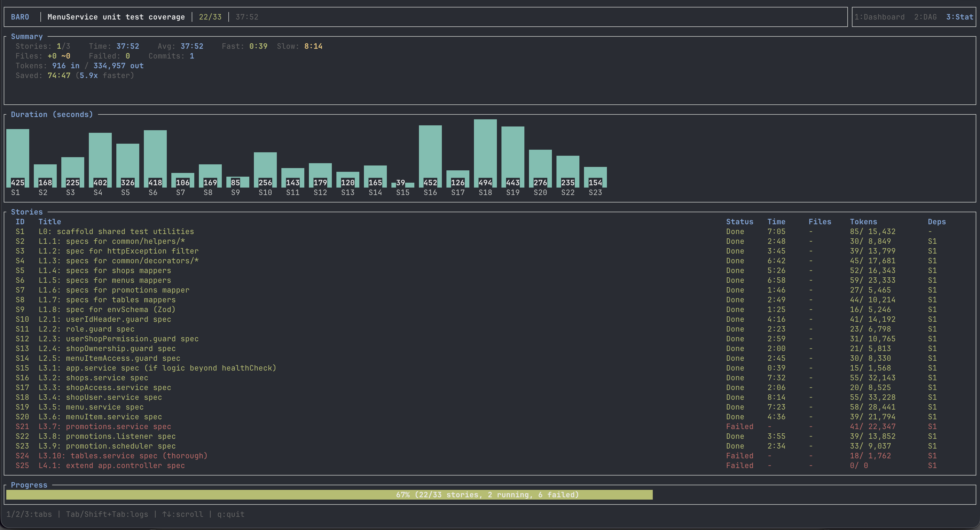Click the S19 duration bar labeled 443
This screenshot has width=980, height=530.
pos(513,157)
